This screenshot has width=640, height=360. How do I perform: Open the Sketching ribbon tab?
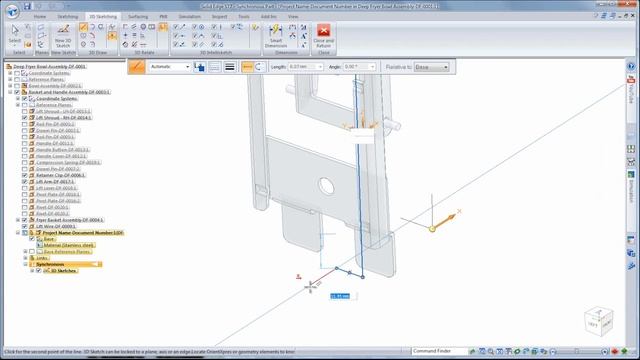click(67, 17)
